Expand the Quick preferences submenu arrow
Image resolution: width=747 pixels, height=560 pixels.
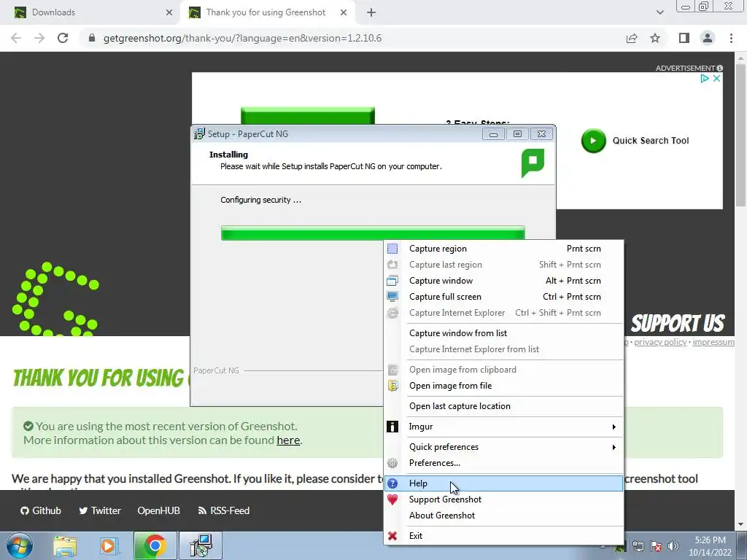pos(614,447)
